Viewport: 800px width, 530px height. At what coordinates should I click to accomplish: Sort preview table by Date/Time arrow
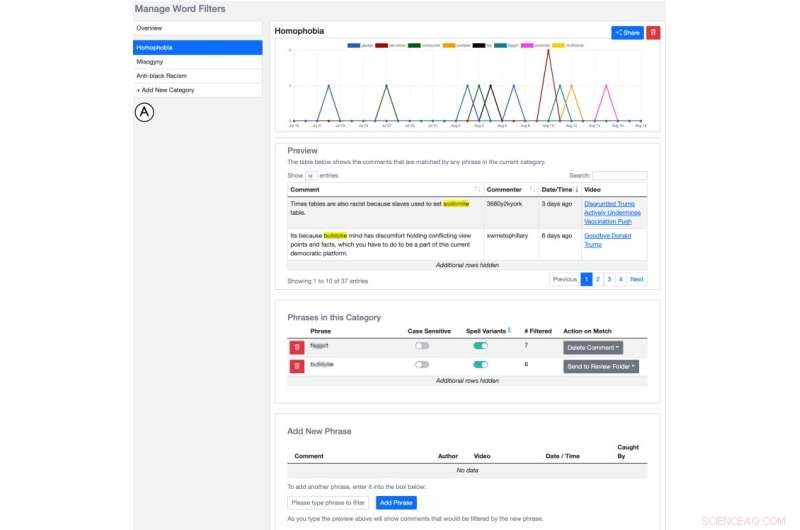tap(577, 189)
